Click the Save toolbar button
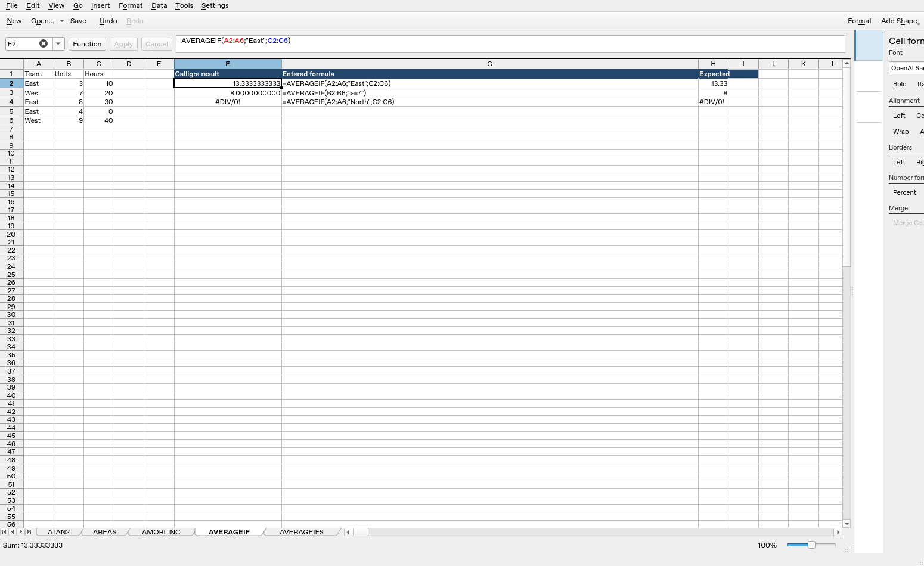Screen dimensions: 924x566 click(78, 21)
